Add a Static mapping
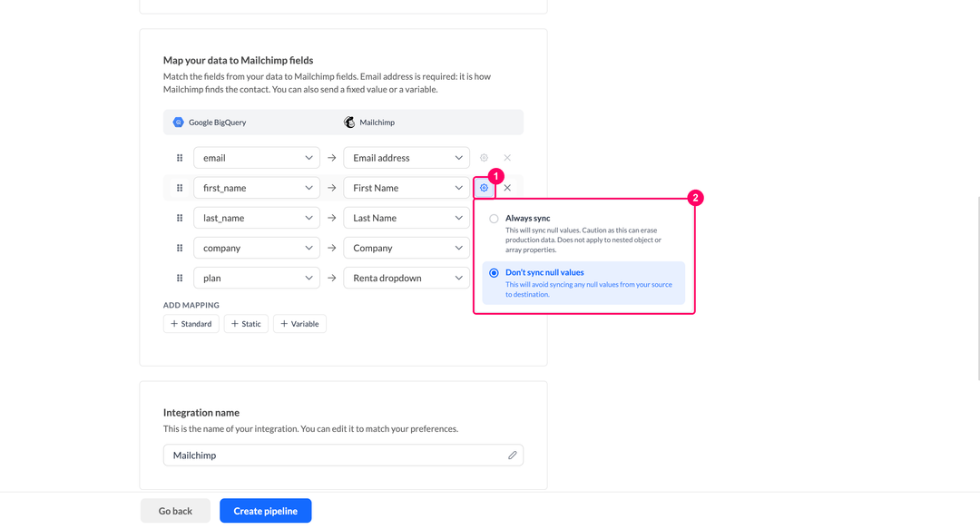The height and width of the screenshot is (529, 980). 246,324
